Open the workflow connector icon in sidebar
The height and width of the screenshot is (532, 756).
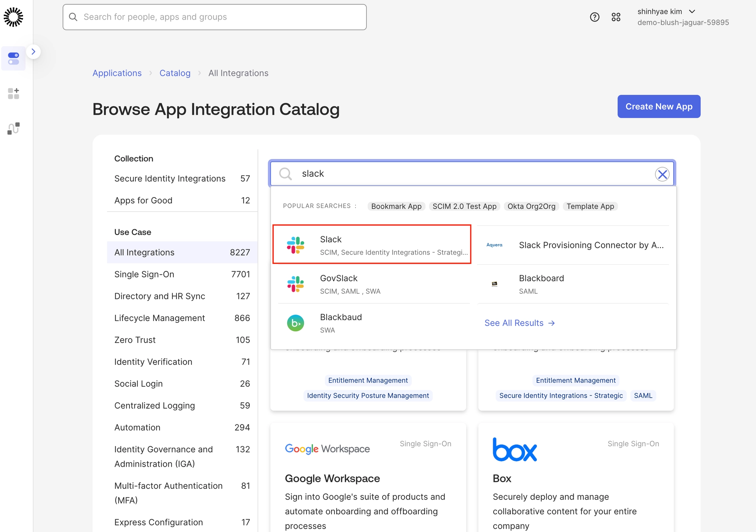click(x=14, y=129)
